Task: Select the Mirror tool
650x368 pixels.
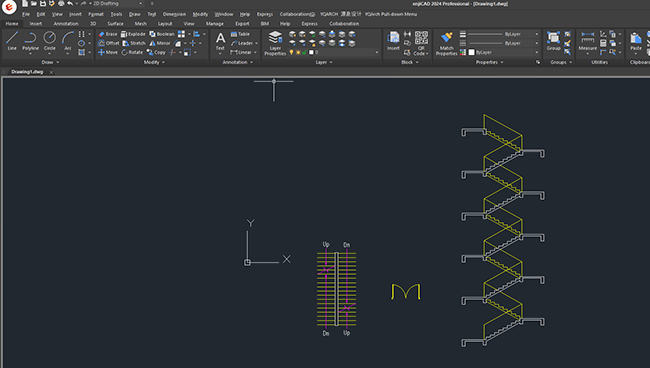Action: pos(160,43)
